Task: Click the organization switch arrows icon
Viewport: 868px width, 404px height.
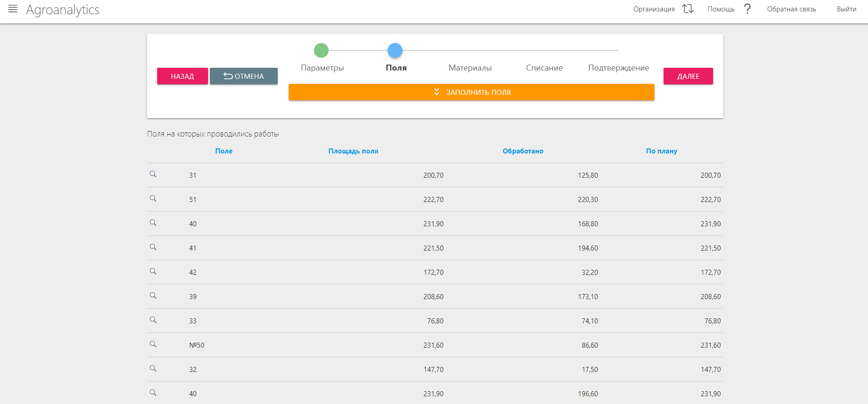Action: pyautogui.click(x=687, y=9)
